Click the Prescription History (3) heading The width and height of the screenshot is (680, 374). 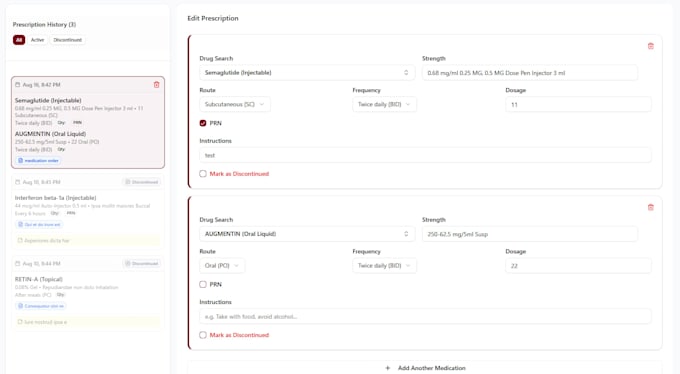coord(44,24)
